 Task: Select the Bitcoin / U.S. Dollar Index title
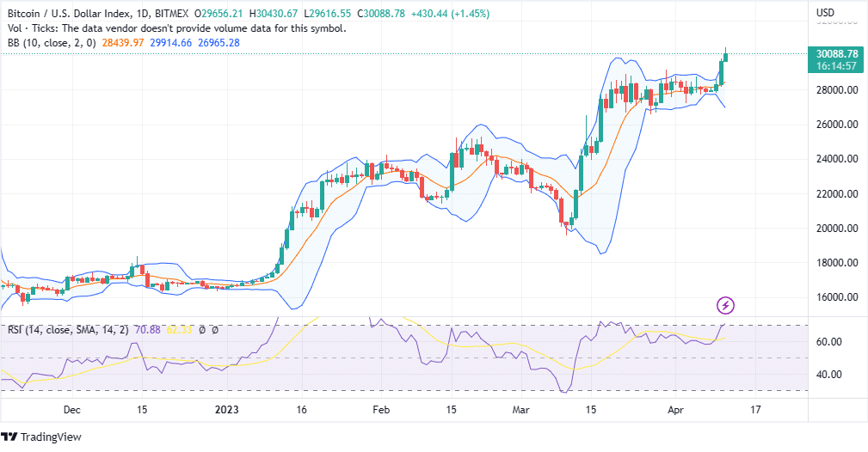point(69,13)
